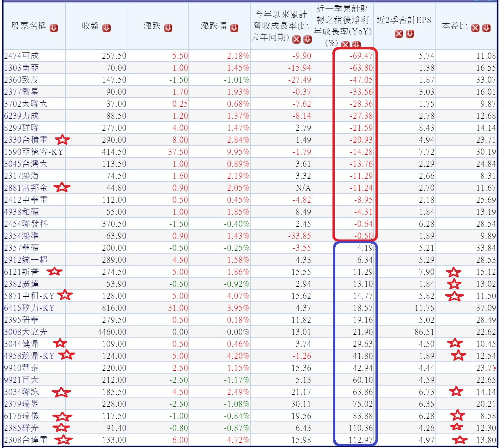The height and width of the screenshot is (448, 500).
Task: Sort 營收成長率 column arrow icon
Action: click(307, 39)
